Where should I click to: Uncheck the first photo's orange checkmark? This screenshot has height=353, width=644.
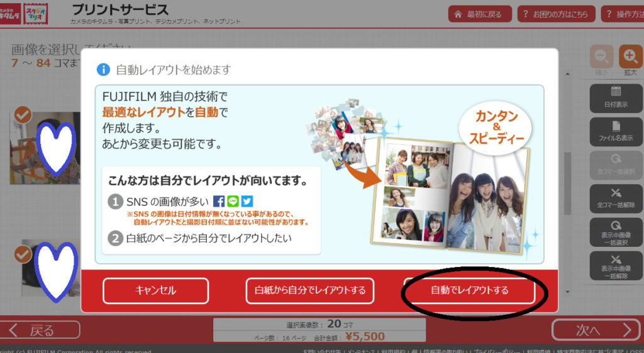click(x=23, y=115)
